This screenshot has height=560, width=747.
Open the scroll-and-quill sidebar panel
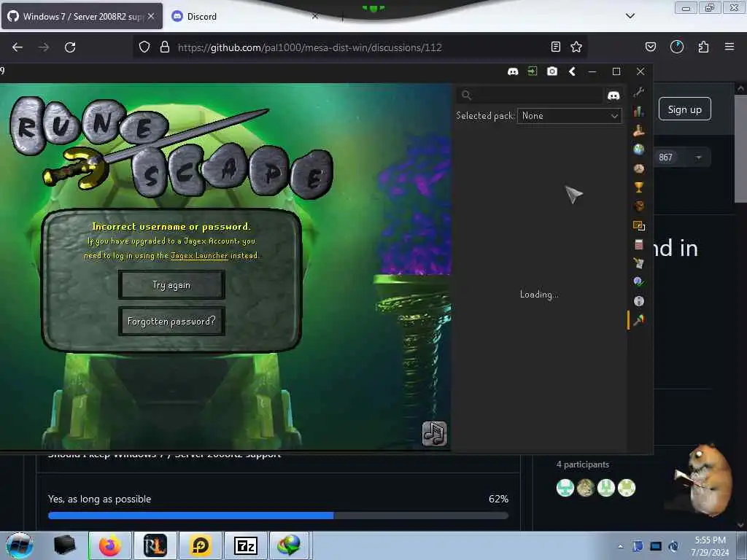pos(639,262)
